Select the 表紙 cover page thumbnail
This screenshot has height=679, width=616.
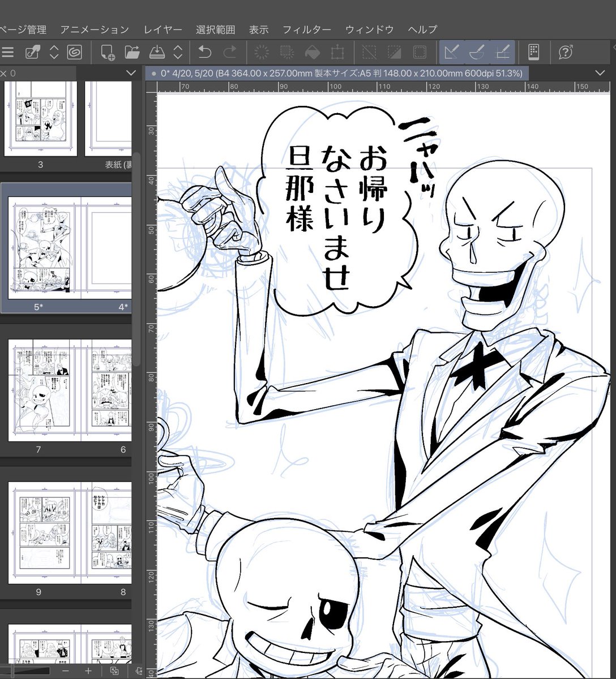click(x=108, y=119)
